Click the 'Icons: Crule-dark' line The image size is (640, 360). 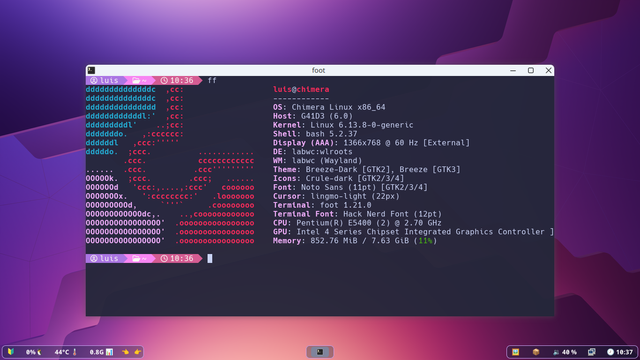tap(338, 178)
